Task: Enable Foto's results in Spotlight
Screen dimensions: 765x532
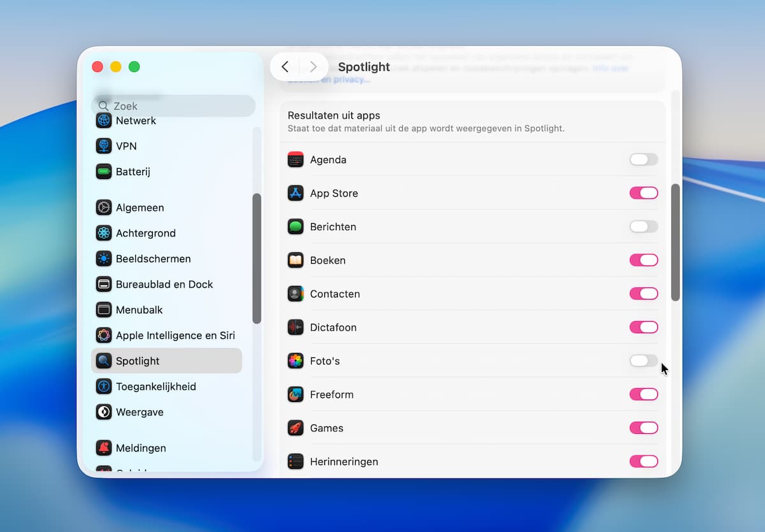Action: pyautogui.click(x=643, y=361)
